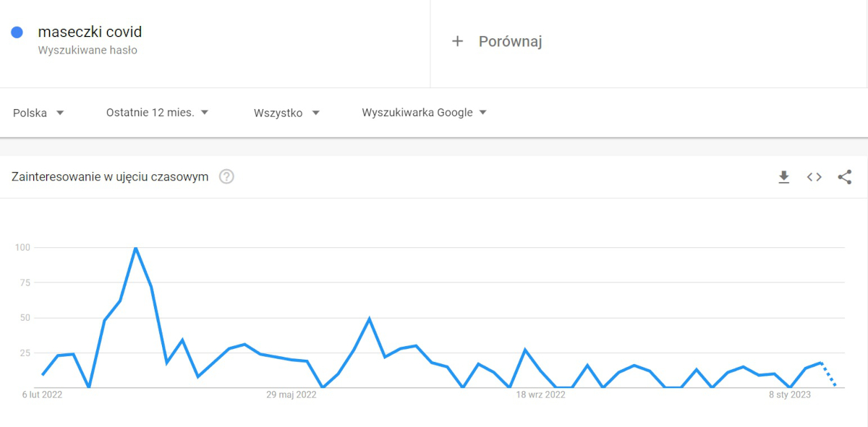Open the Polska region dropdown
The image size is (868, 427).
coord(39,113)
